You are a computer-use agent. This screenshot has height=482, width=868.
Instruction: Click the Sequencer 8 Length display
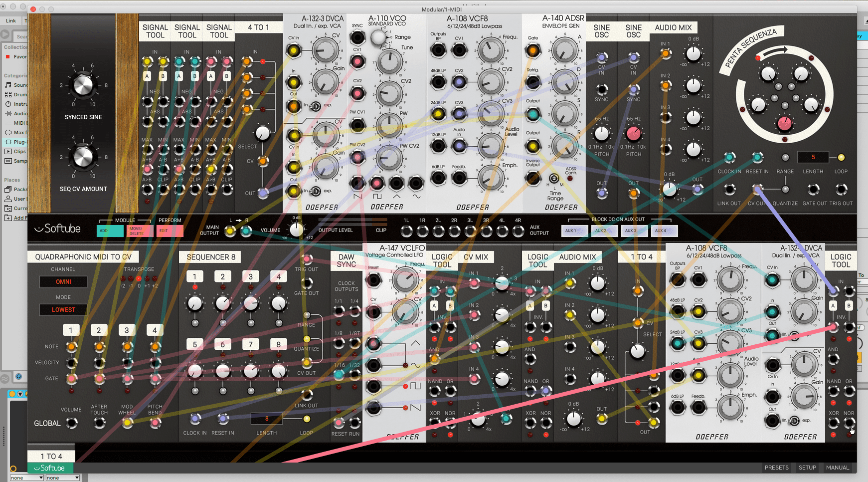pos(267,419)
